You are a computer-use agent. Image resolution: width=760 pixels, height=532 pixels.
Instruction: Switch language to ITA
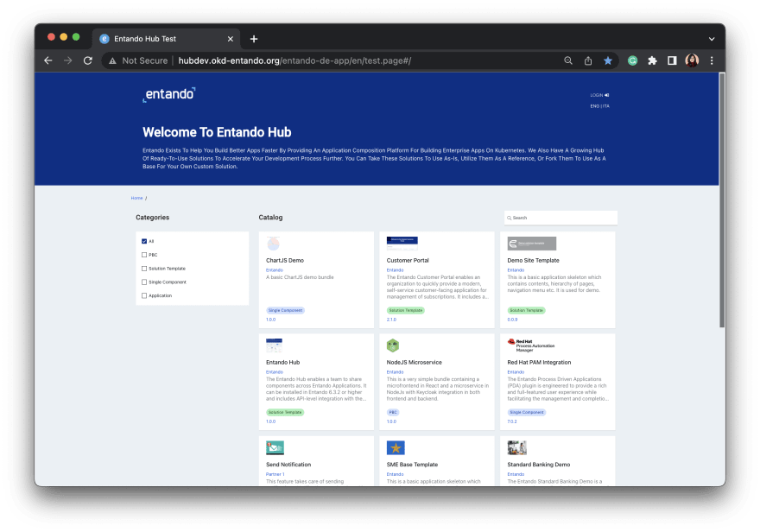pyautogui.click(x=606, y=106)
